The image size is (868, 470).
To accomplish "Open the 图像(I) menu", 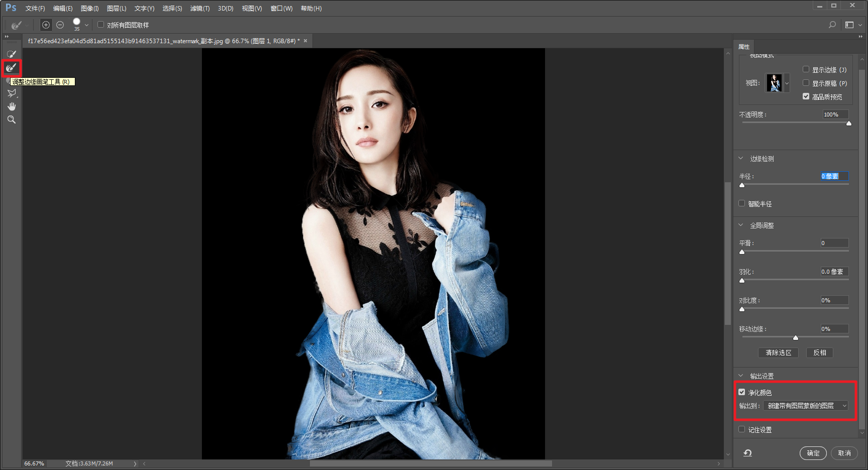I will 90,9.
